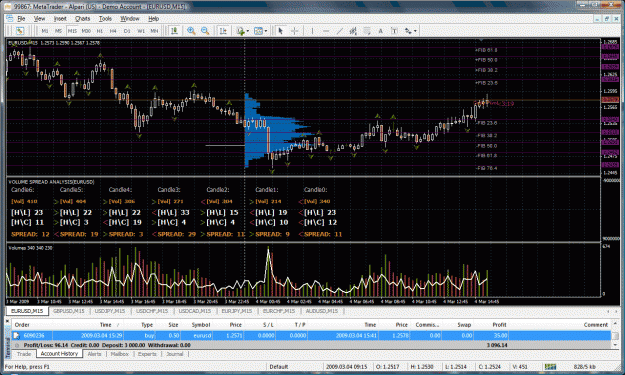
Task: Expand the templates dropdown arrow
Action: (266, 31)
